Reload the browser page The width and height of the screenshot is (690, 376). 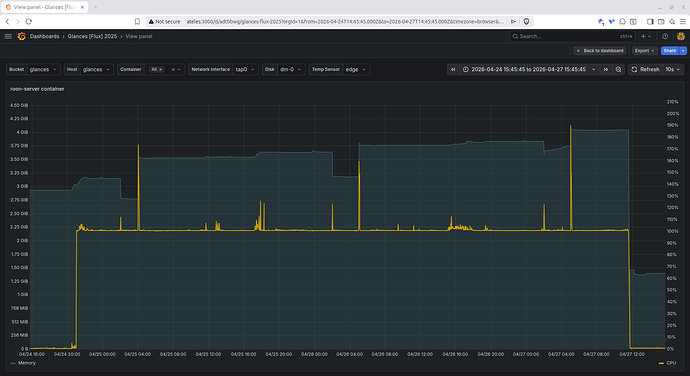pos(29,21)
